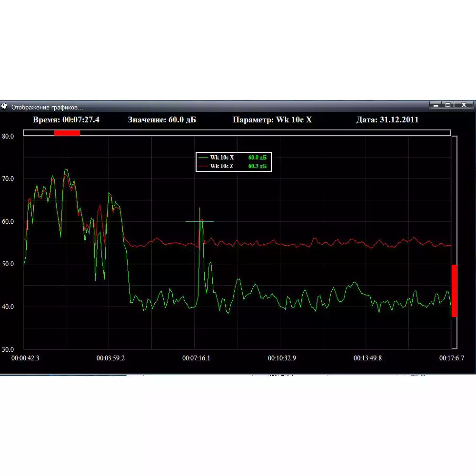The width and height of the screenshot is (476, 476).
Task: Click the 00:07:16.1 time axis label
Action: [x=196, y=358]
